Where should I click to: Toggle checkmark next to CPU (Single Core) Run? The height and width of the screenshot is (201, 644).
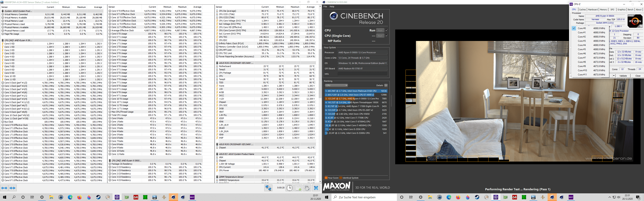click(x=387, y=36)
